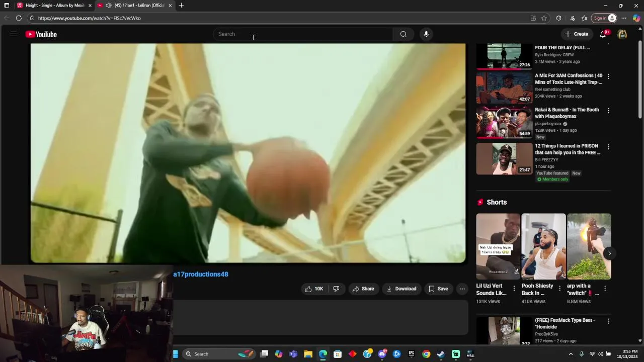This screenshot has height=362, width=644.
Task: Like the video with 10K likes
Action: coord(314,289)
